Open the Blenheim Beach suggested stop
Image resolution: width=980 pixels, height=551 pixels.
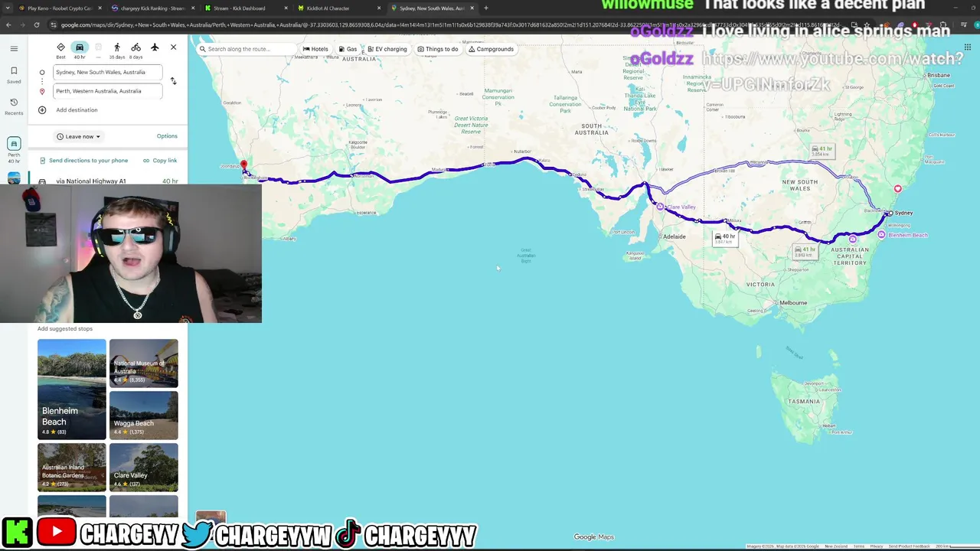coord(72,389)
